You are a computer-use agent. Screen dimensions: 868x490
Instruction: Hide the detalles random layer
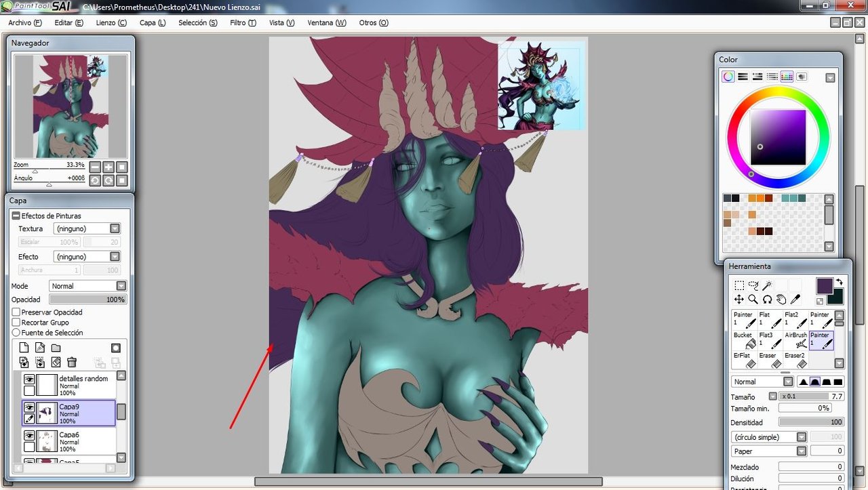[29, 380]
